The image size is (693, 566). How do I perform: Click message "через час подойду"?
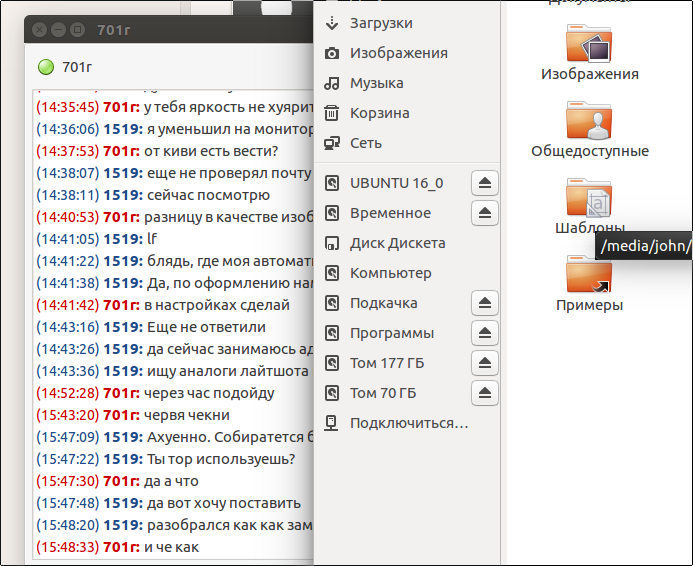click(x=209, y=393)
